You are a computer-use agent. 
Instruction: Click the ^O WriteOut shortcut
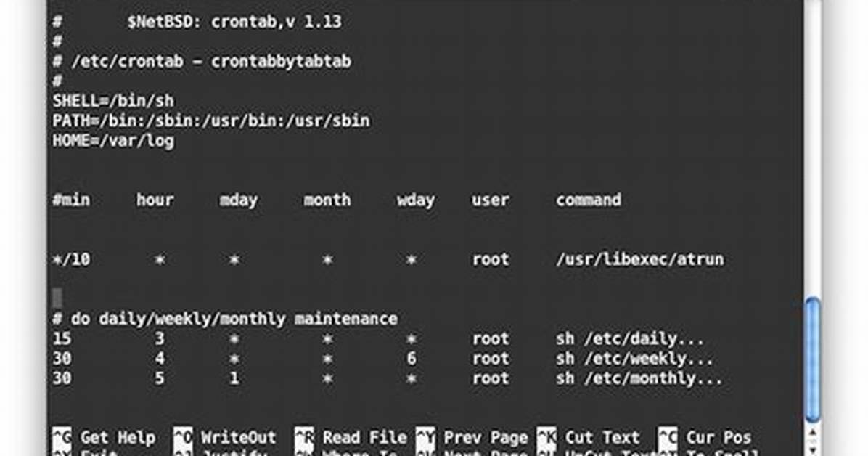pyautogui.click(x=224, y=438)
